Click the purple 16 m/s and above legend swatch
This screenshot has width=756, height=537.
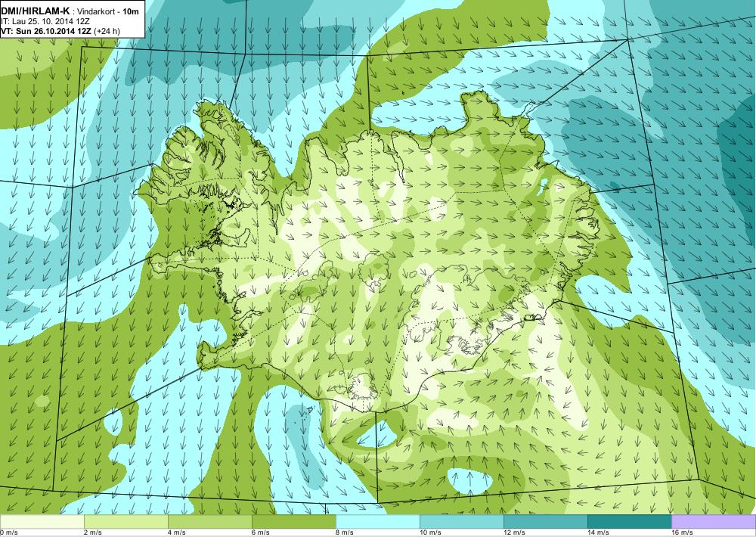point(714,522)
